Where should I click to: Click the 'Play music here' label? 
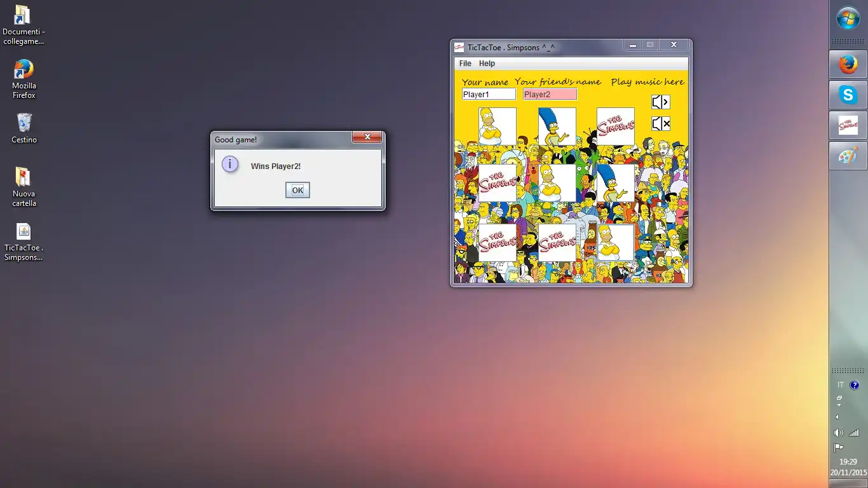click(648, 81)
